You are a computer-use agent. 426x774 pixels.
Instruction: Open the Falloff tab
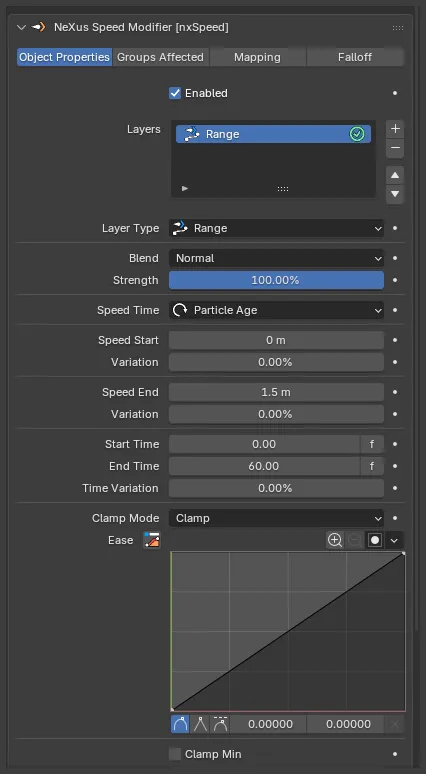click(x=355, y=57)
